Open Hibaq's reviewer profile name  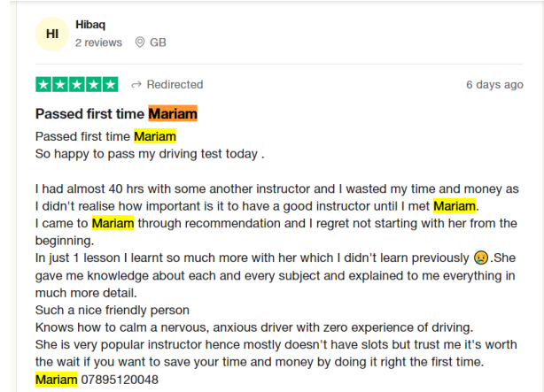tap(90, 25)
